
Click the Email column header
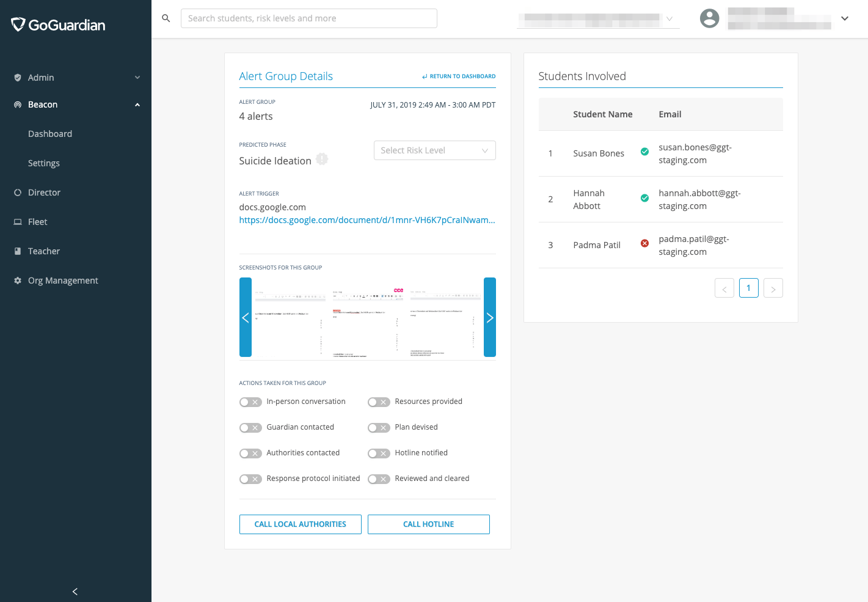(x=670, y=114)
